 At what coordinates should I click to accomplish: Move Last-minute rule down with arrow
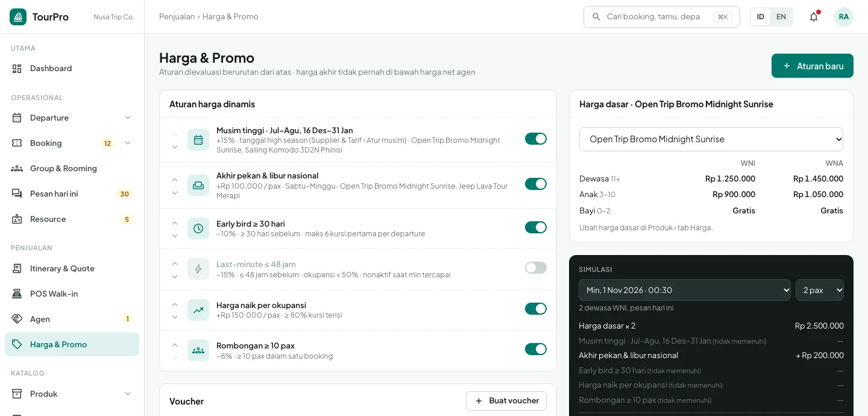(x=175, y=276)
